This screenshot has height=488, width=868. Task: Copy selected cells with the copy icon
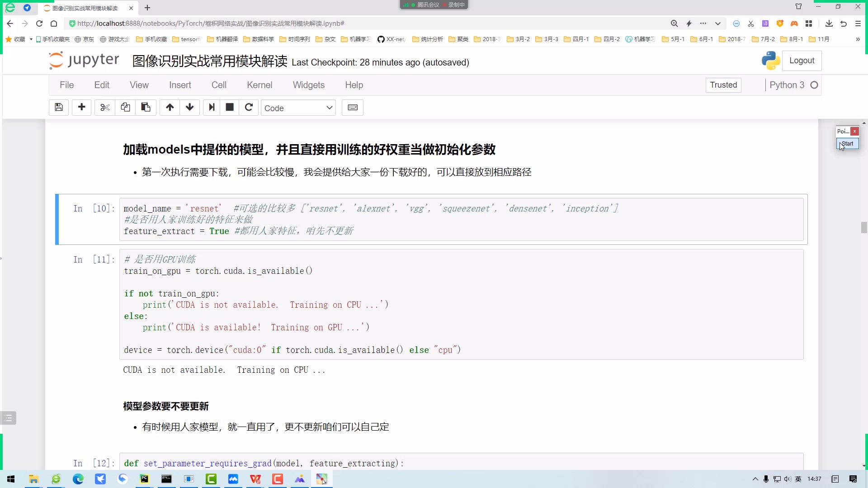(125, 108)
